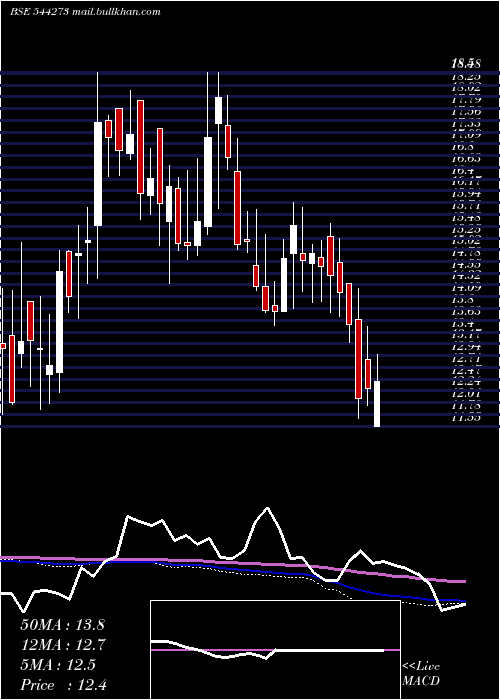Click the 18.02 price axis label
The image size is (500, 700).
pos(467,88)
